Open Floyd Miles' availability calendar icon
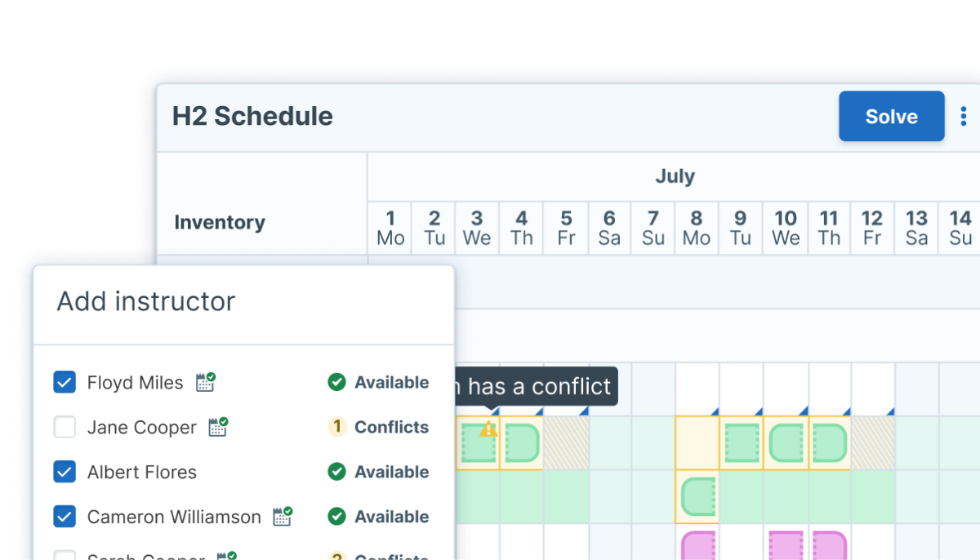 (206, 381)
